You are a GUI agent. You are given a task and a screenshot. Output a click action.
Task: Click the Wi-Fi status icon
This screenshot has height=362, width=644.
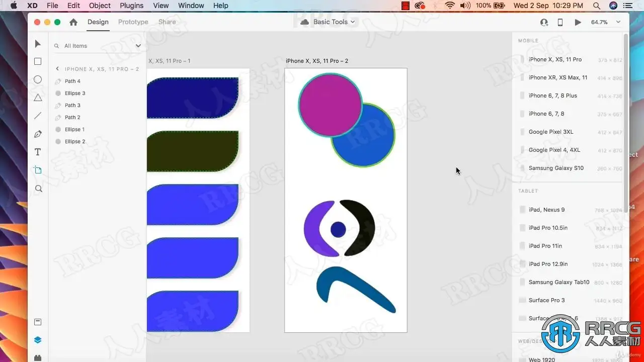coord(450,6)
